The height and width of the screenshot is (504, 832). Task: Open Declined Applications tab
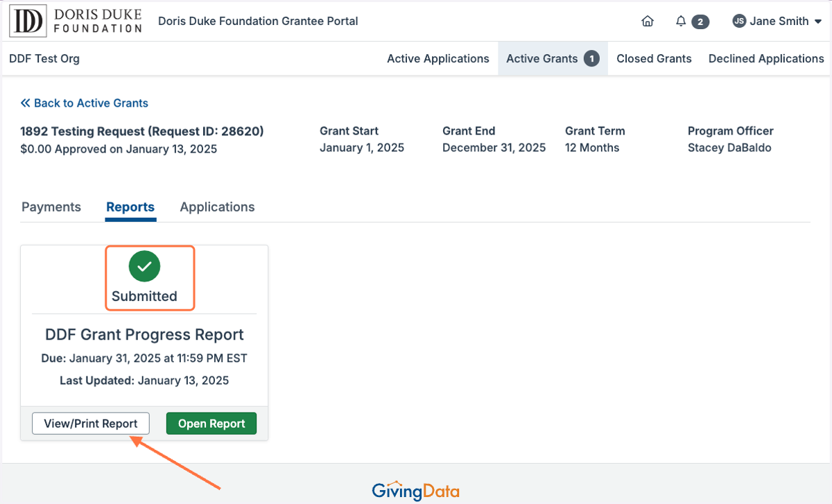pyautogui.click(x=766, y=59)
